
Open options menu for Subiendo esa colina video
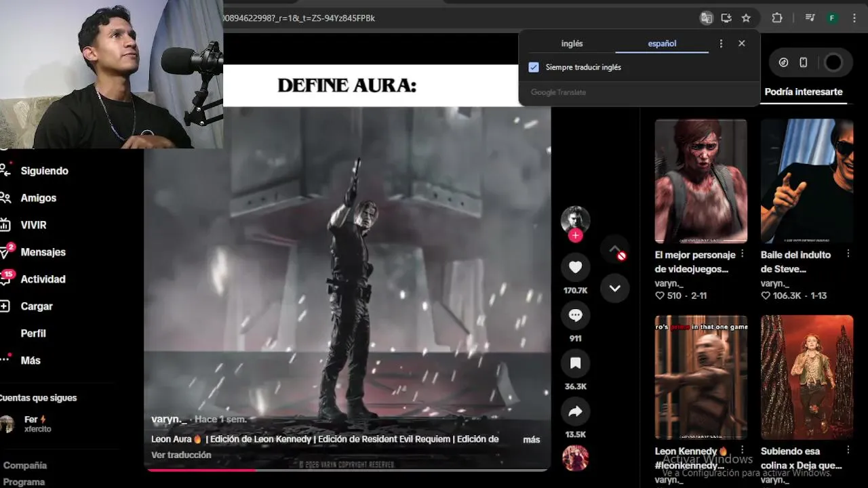pos(848,450)
